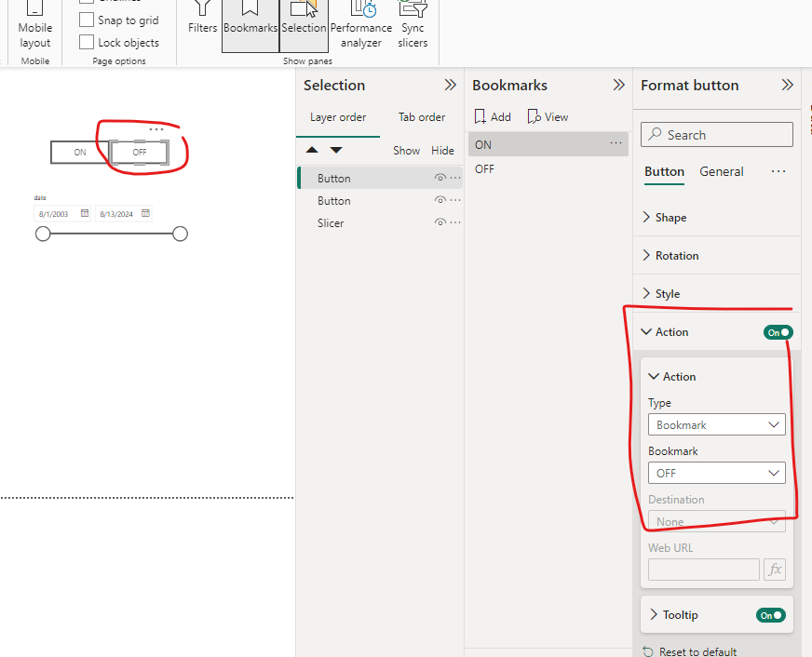
Task: Open more options for ON bookmark
Action: point(616,142)
